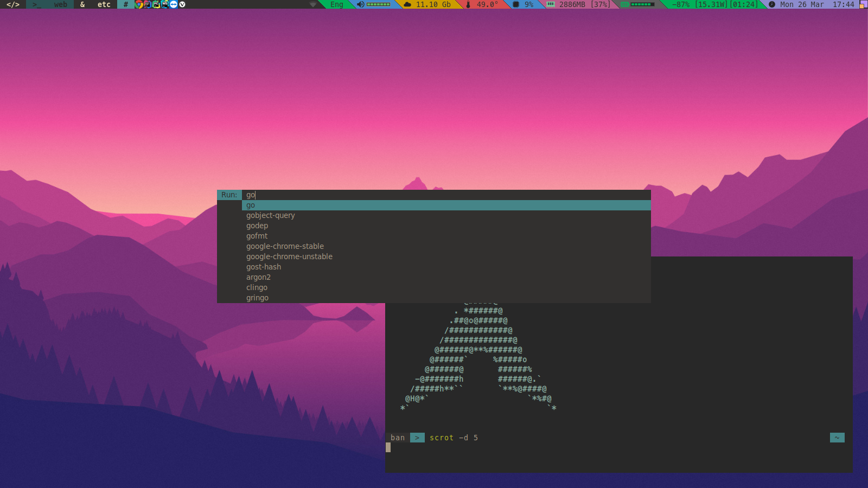868x488 pixels.
Task: Click the speaker volume icon
Action: coord(360,4)
